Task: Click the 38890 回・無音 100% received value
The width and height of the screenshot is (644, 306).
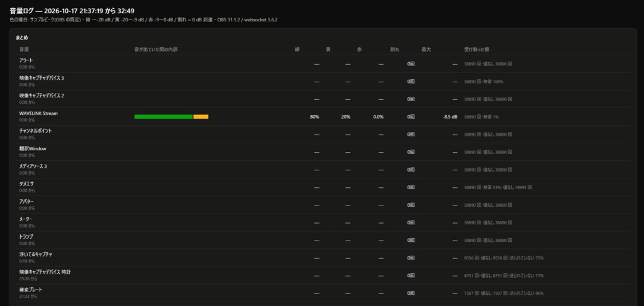Action: 484,82
